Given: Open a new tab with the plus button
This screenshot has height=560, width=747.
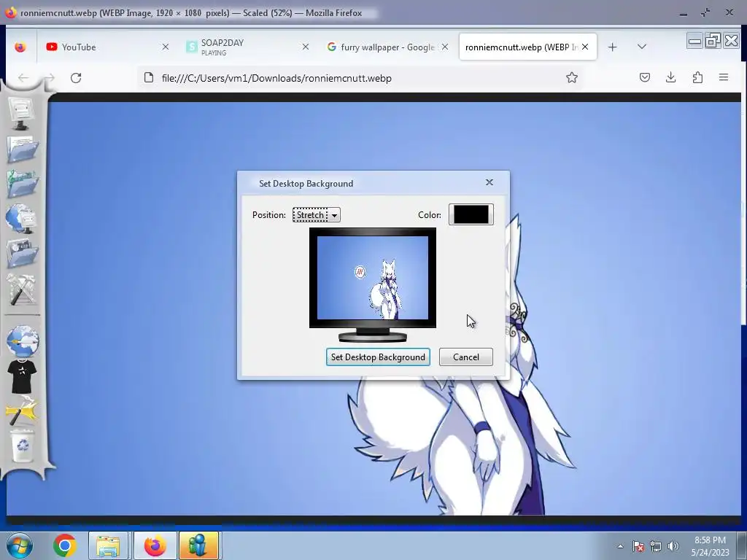Looking at the screenshot, I should (x=613, y=47).
